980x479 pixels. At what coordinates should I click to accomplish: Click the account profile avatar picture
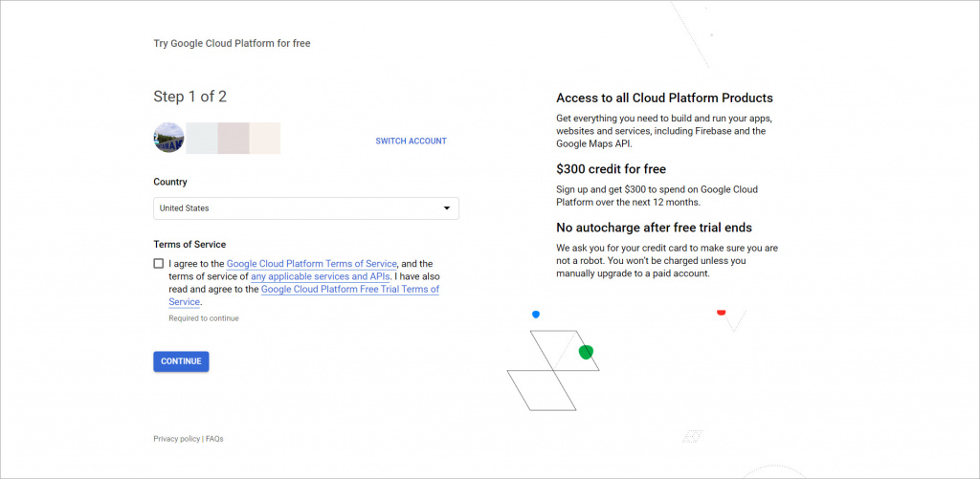pyautogui.click(x=168, y=138)
